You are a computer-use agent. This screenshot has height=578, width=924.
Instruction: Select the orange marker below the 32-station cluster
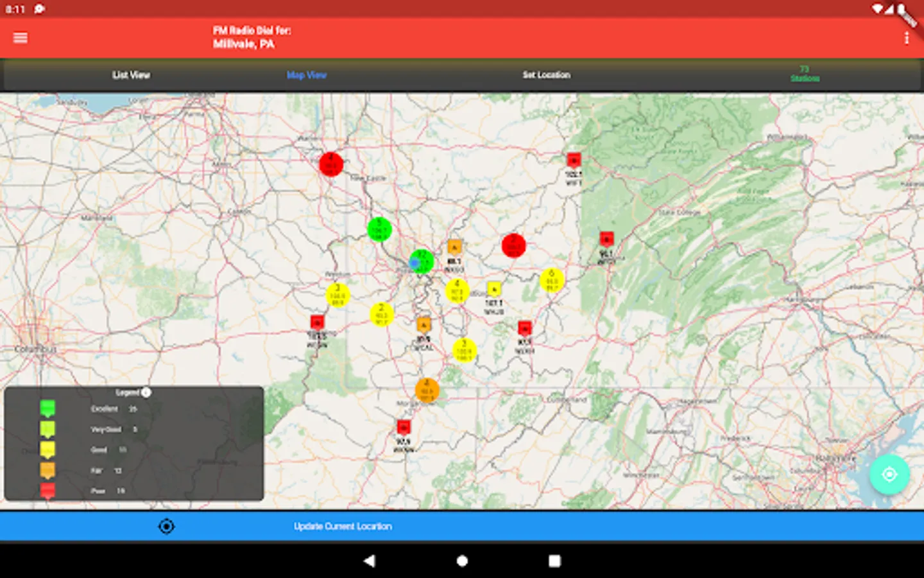point(424,325)
